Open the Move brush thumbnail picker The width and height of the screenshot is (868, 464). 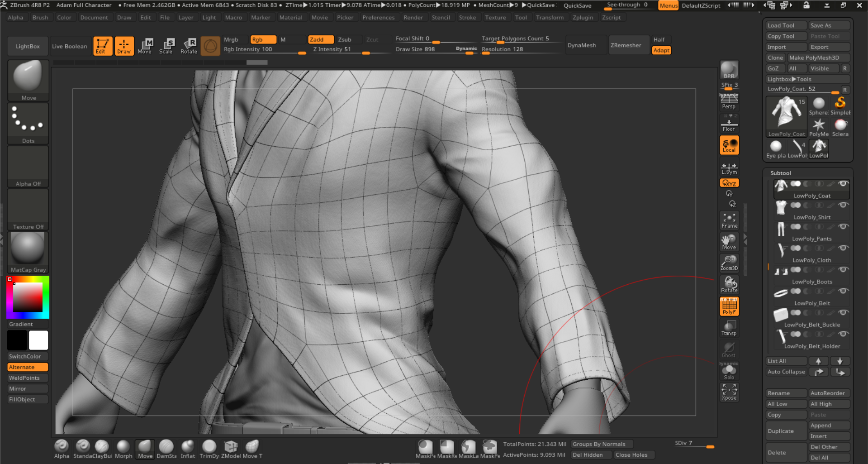pos(28,80)
